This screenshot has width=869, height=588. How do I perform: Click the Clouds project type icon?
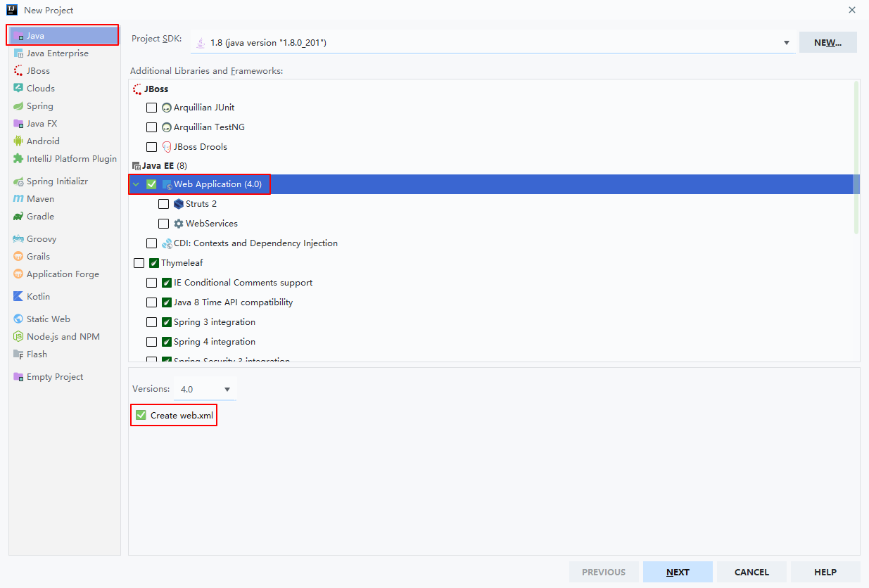(18, 88)
